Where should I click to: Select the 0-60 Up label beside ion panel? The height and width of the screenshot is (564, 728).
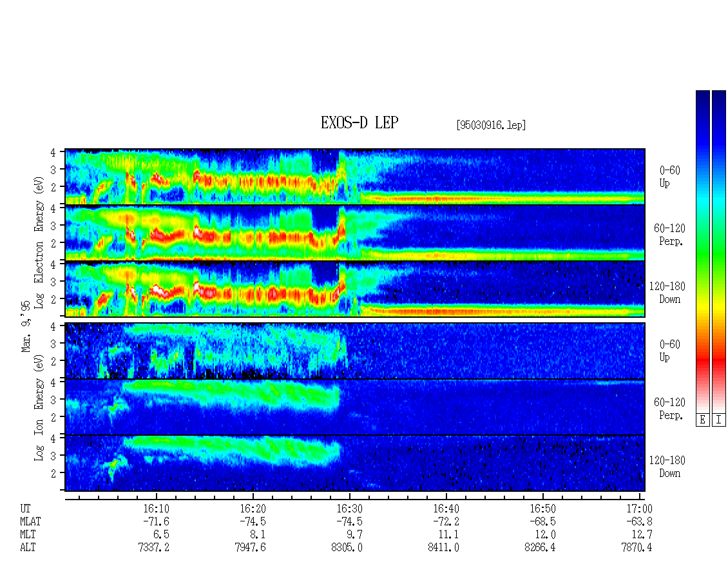[669, 350]
